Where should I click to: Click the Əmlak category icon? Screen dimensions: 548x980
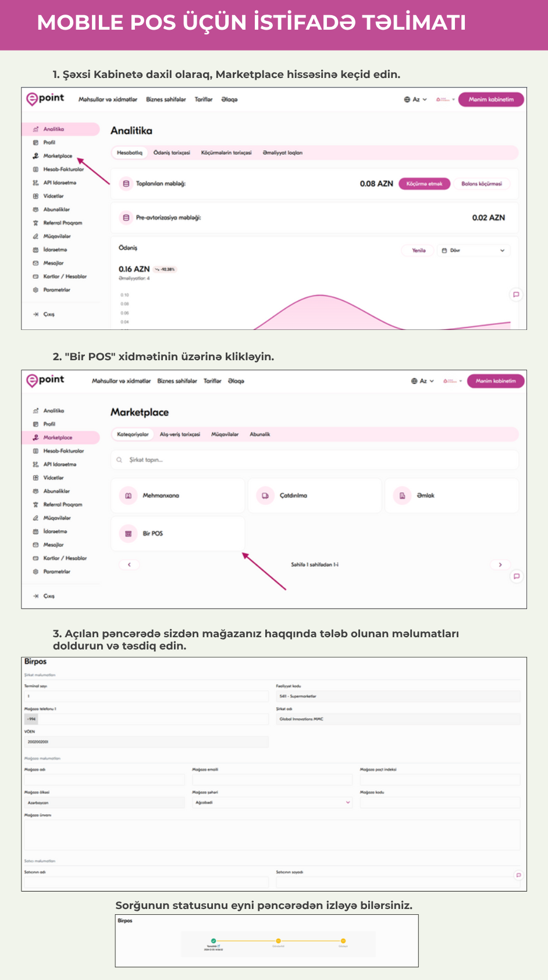[x=402, y=496]
